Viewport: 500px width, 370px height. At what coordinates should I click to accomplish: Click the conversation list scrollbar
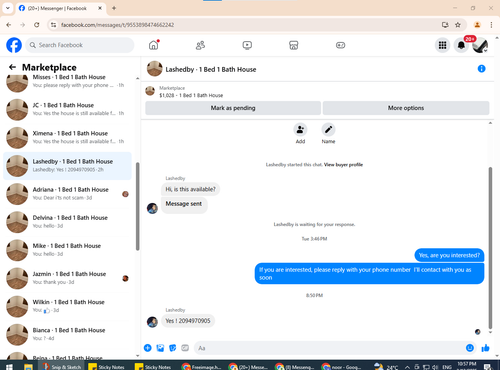point(137,207)
